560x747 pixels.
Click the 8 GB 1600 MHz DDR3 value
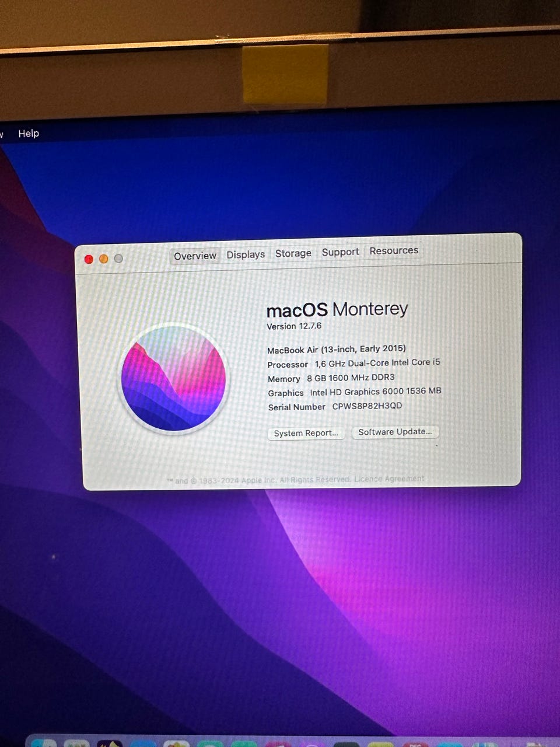coord(351,378)
